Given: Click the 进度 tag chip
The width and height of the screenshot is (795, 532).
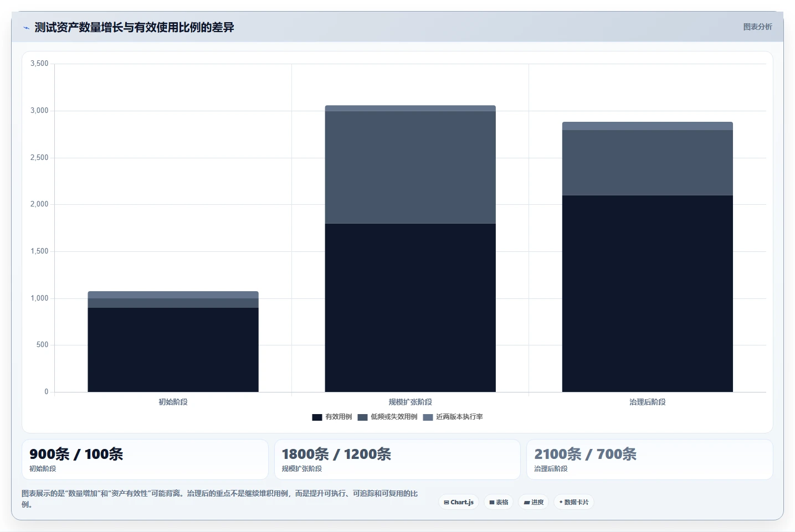Looking at the screenshot, I should [x=534, y=502].
